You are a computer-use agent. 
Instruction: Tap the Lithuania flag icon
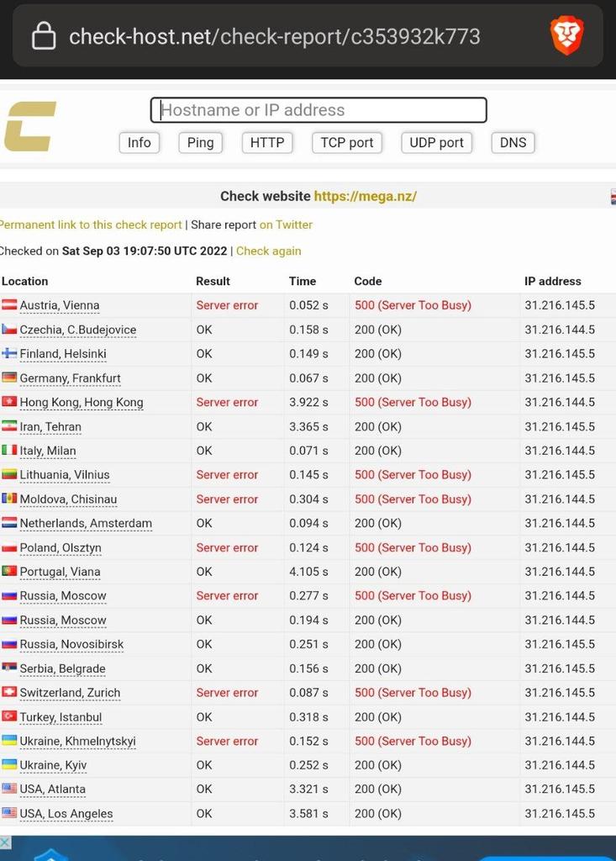click(x=9, y=474)
